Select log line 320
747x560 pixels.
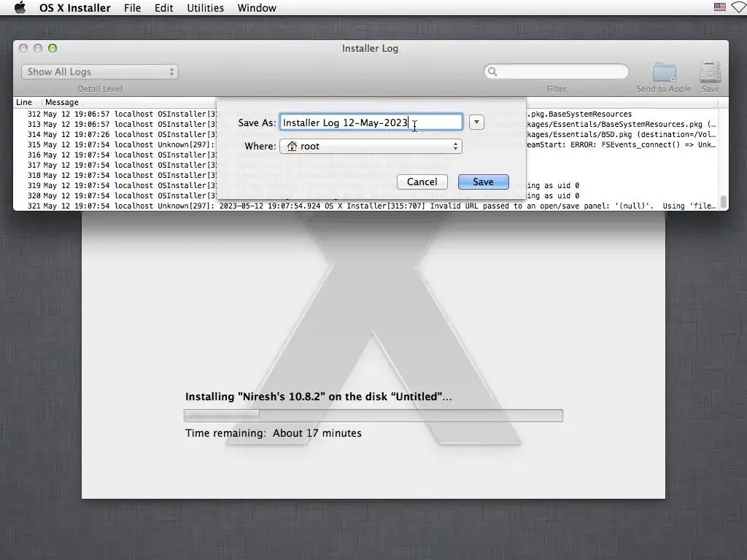click(366, 195)
